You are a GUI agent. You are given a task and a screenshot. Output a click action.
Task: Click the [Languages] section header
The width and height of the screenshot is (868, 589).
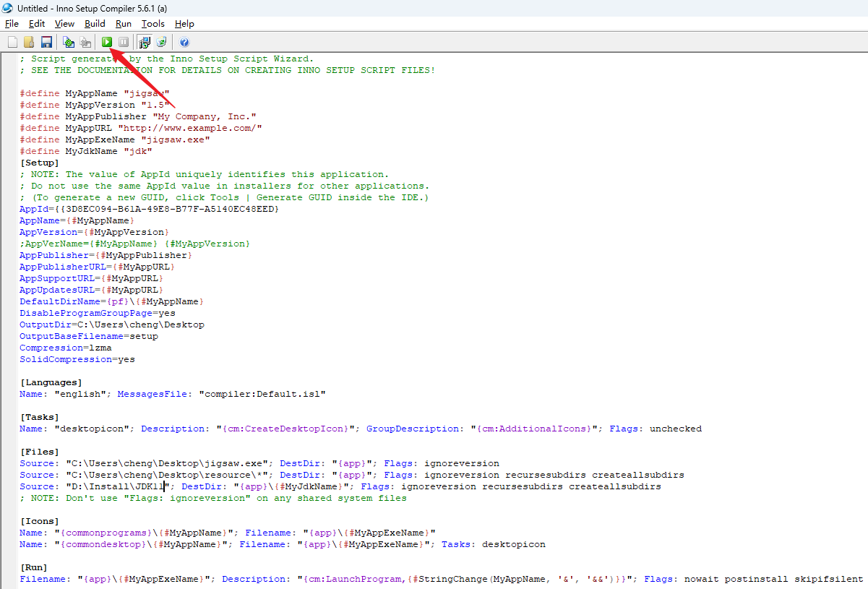point(51,382)
